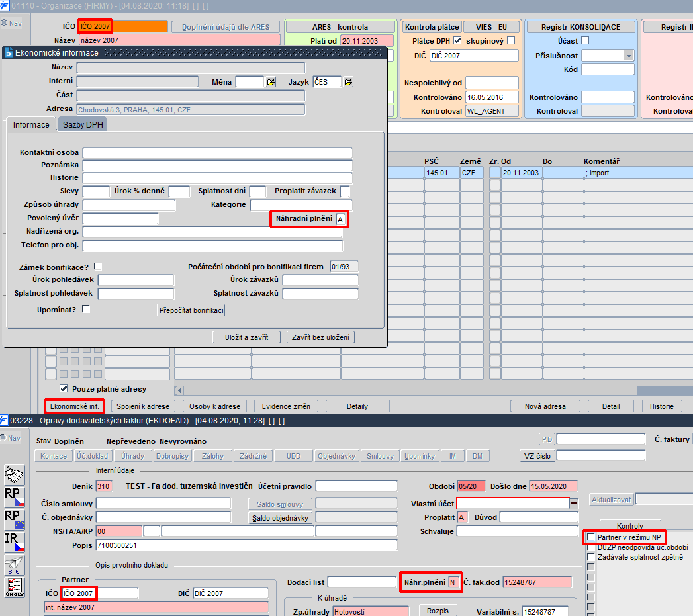Open the Jazyk lookup list icon
The width and height of the screenshot is (693, 616).
coord(348,82)
